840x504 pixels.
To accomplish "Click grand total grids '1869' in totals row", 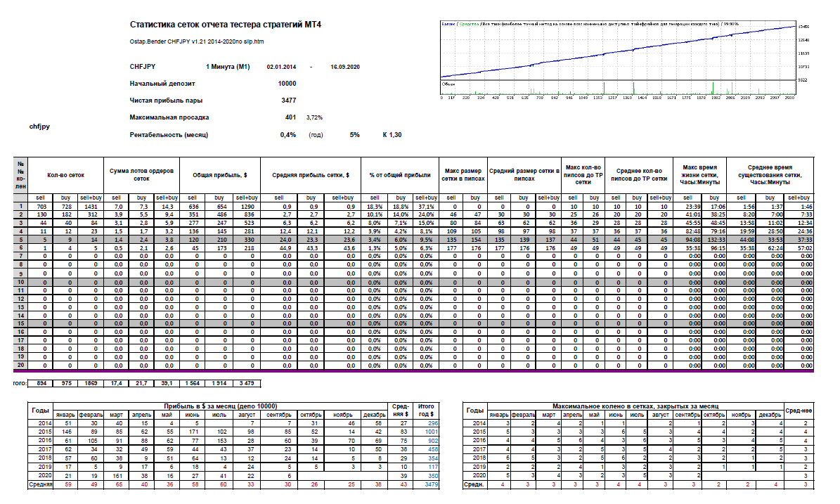I will [91, 384].
